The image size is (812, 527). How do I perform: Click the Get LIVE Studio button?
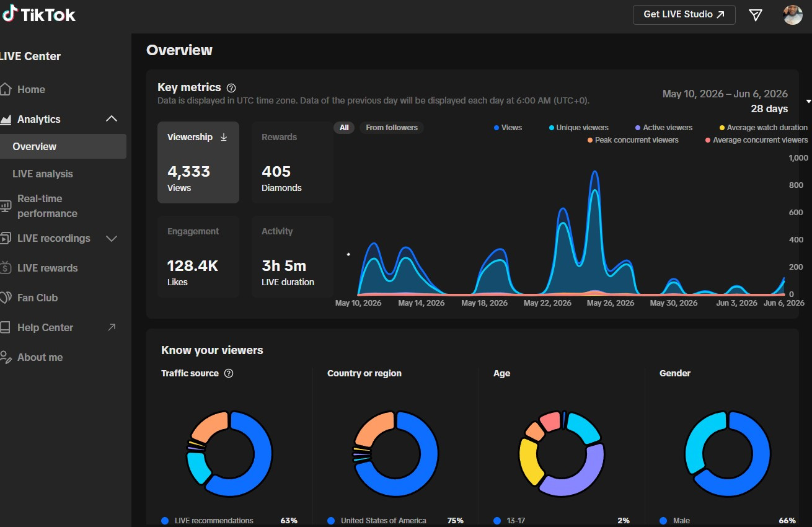[x=684, y=14]
